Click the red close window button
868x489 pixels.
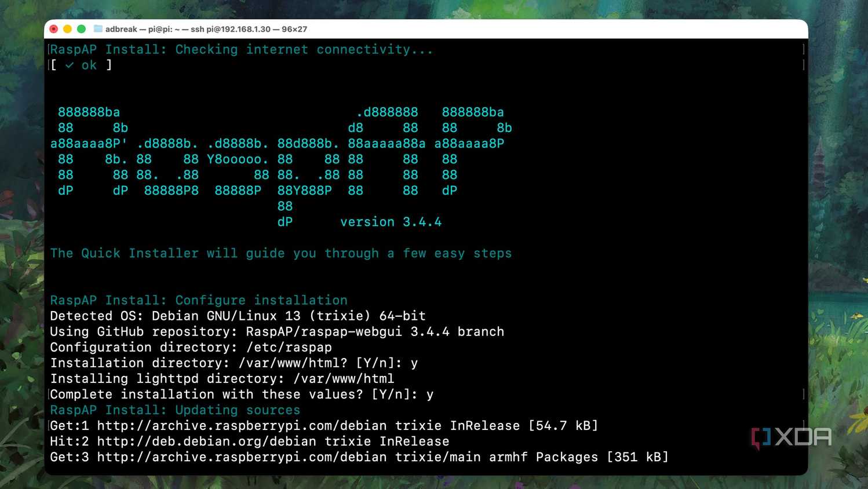click(x=54, y=29)
